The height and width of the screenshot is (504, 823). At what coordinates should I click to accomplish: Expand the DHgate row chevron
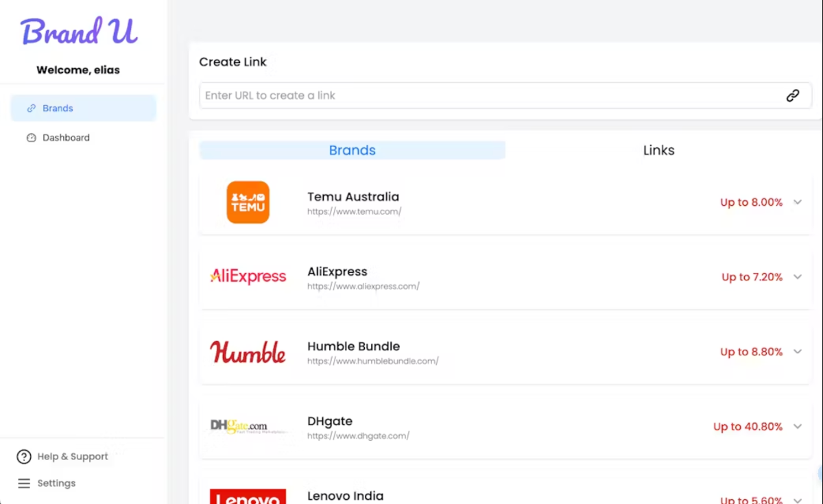pyautogui.click(x=798, y=427)
